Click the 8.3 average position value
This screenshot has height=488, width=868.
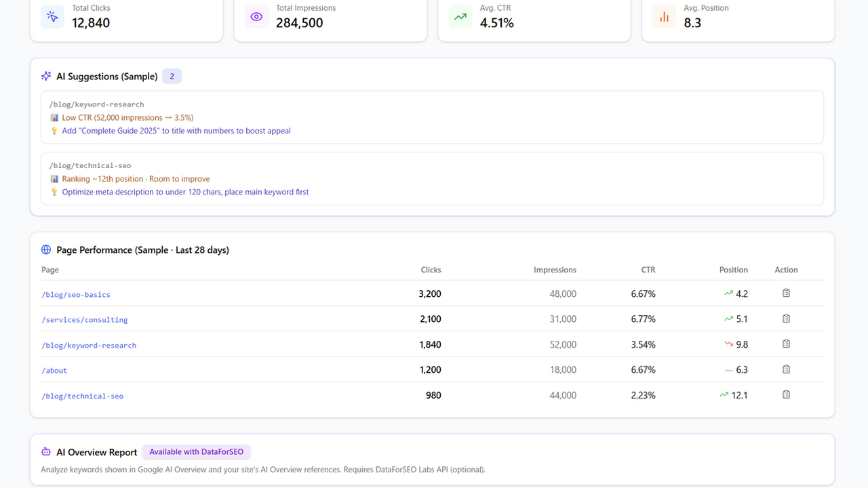[x=692, y=22]
